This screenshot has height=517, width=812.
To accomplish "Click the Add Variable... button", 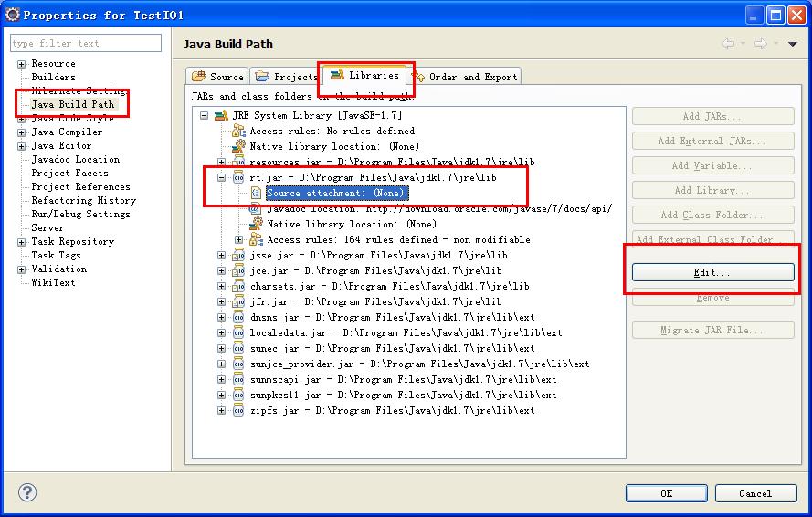I will (712, 165).
